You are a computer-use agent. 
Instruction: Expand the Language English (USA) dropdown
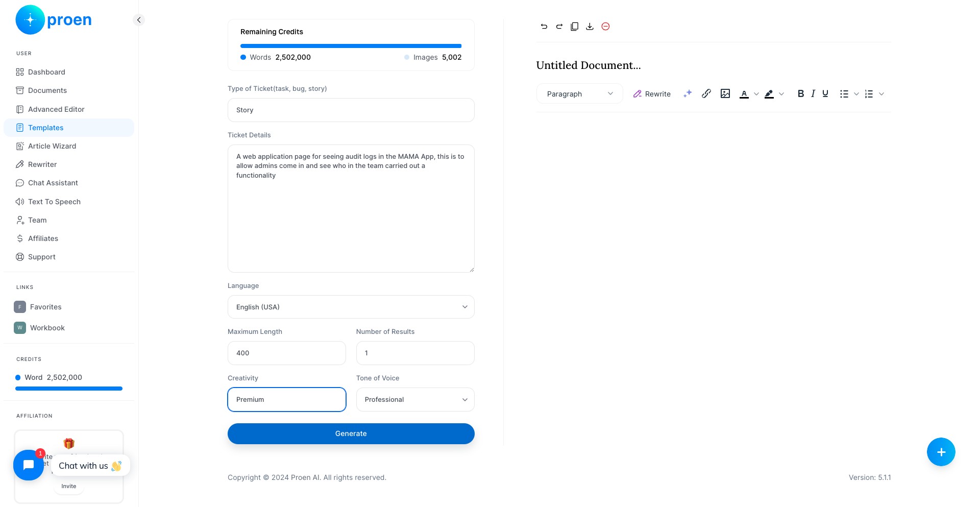pyautogui.click(x=351, y=307)
